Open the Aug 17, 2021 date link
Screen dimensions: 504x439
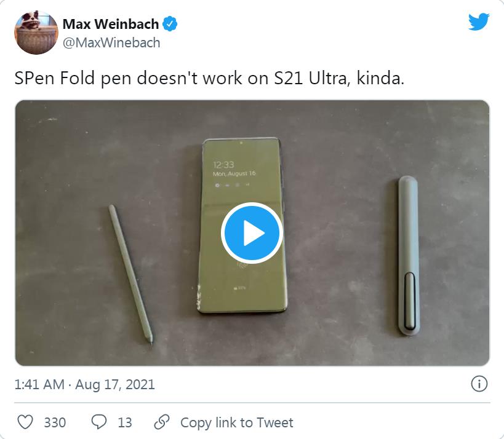[x=114, y=384]
